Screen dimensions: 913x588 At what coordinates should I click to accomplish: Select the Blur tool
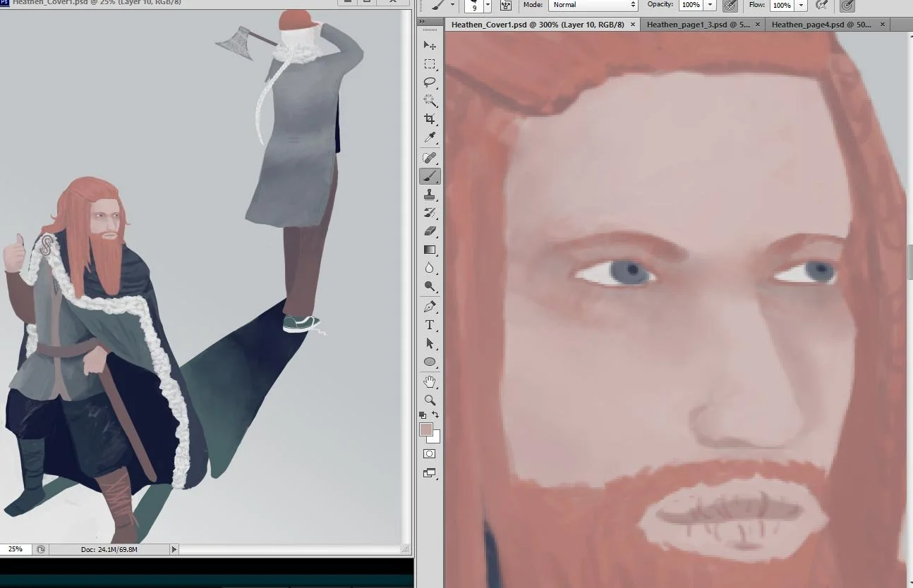point(430,268)
